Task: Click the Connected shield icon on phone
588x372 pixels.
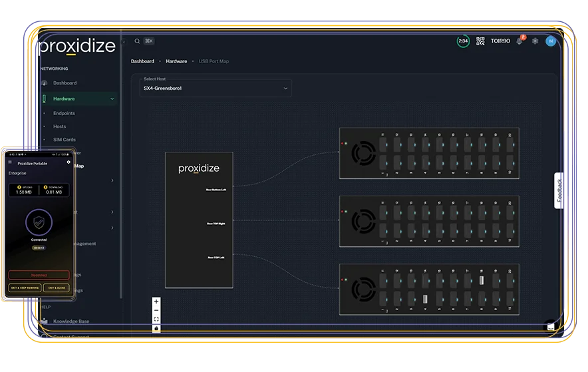Action: click(x=39, y=223)
